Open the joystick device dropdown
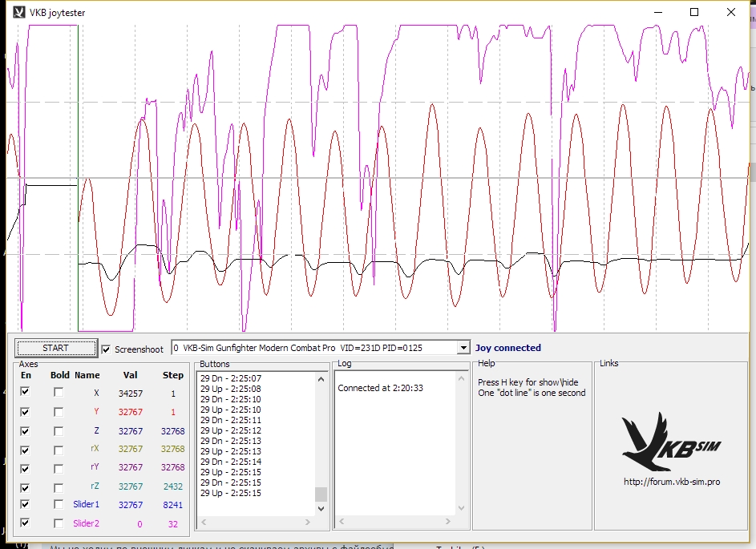Screen dimensions: 756x549 (x=462, y=348)
